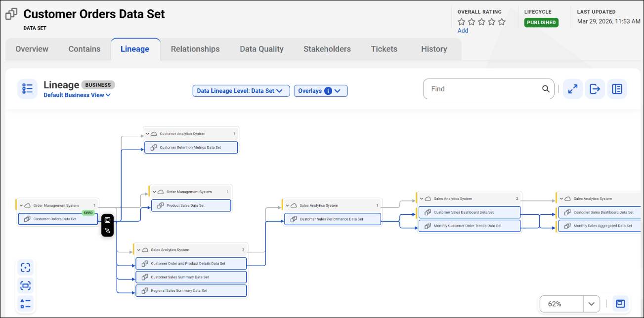The image size is (644, 318).
Task: Click the Overlays info icon
Action: pos(328,91)
